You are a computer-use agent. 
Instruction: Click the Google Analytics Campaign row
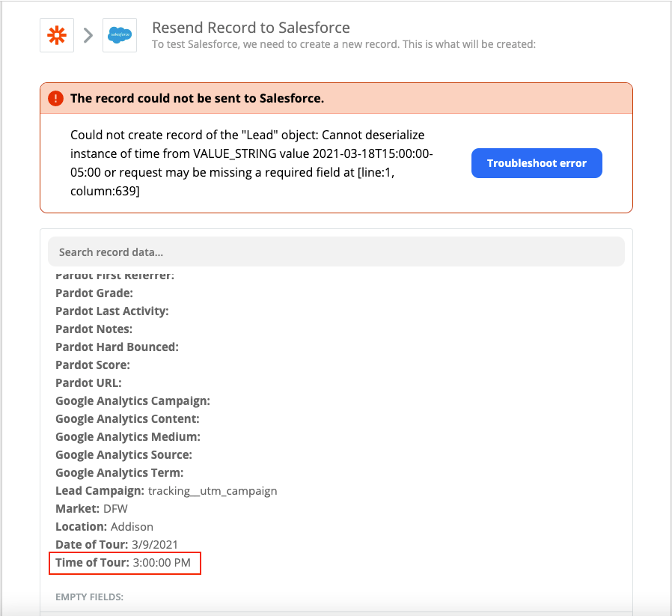coord(133,401)
